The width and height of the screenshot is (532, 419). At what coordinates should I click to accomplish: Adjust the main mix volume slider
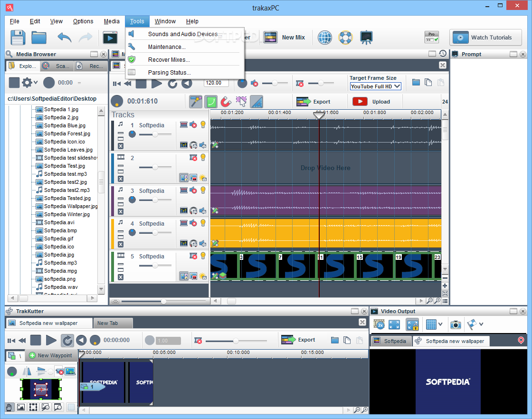point(275,83)
